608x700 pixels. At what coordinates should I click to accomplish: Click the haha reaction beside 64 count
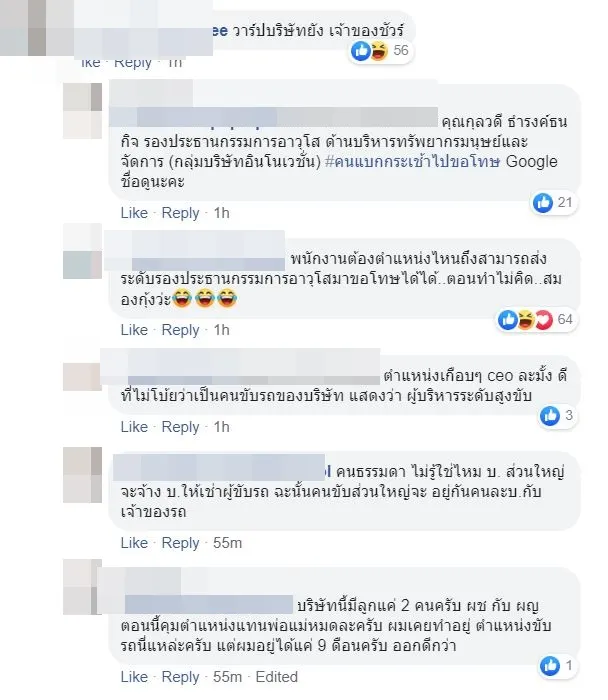click(x=526, y=320)
